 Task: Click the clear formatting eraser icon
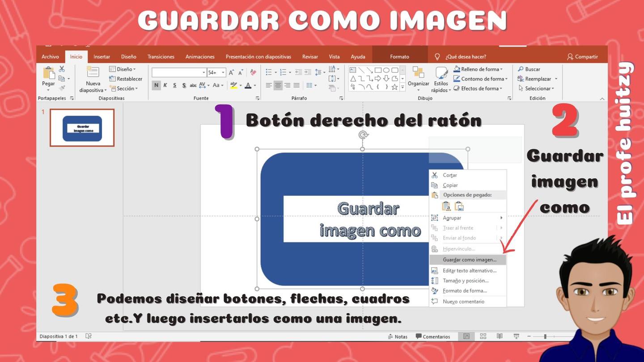pyautogui.click(x=253, y=72)
